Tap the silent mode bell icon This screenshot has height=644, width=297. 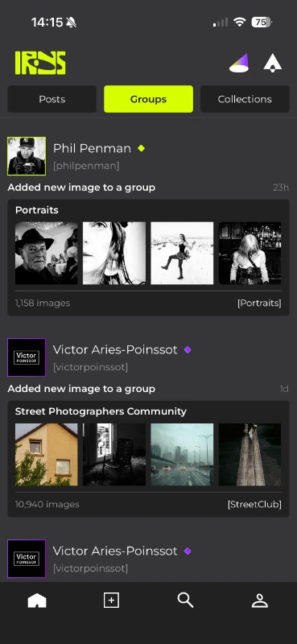tap(71, 23)
